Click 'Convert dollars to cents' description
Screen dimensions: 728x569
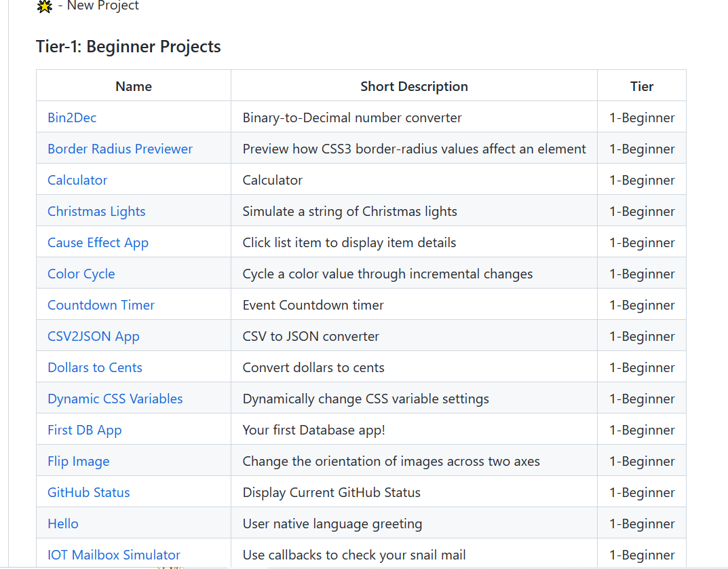[313, 367]
